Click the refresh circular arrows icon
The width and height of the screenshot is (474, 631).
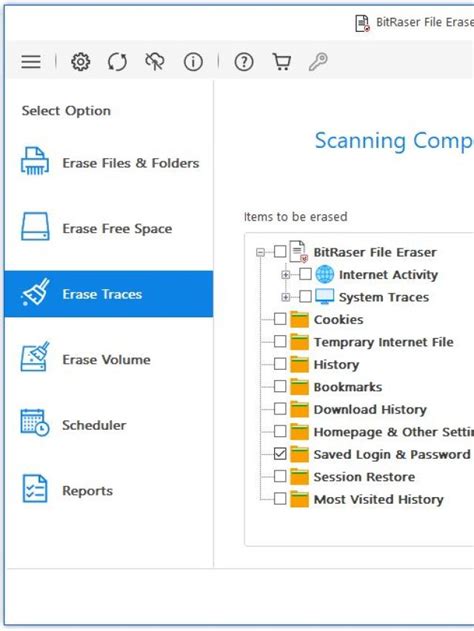pyautogui.click(x=117, y=62)
